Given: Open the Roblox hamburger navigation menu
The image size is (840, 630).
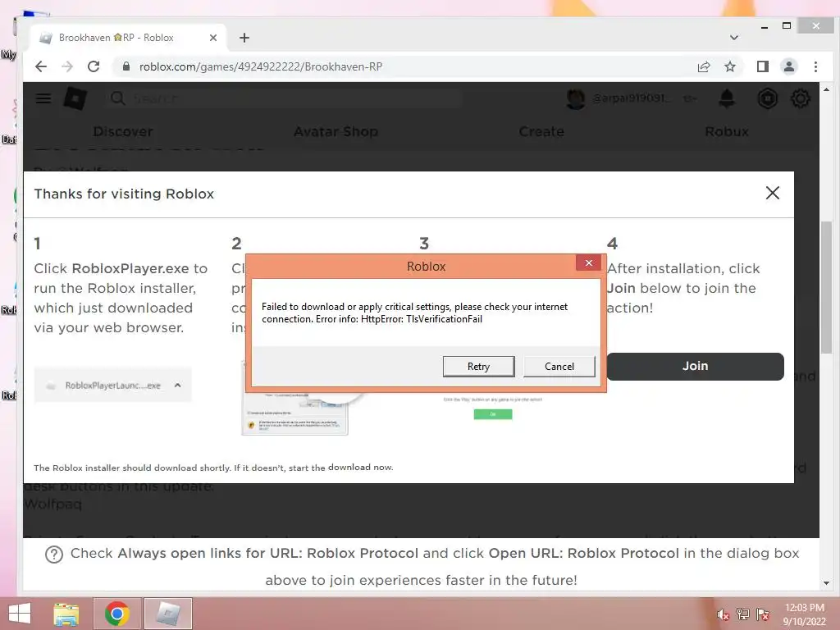Looking at the screenshot, I should pyautogui.click(x=43, y=98).
